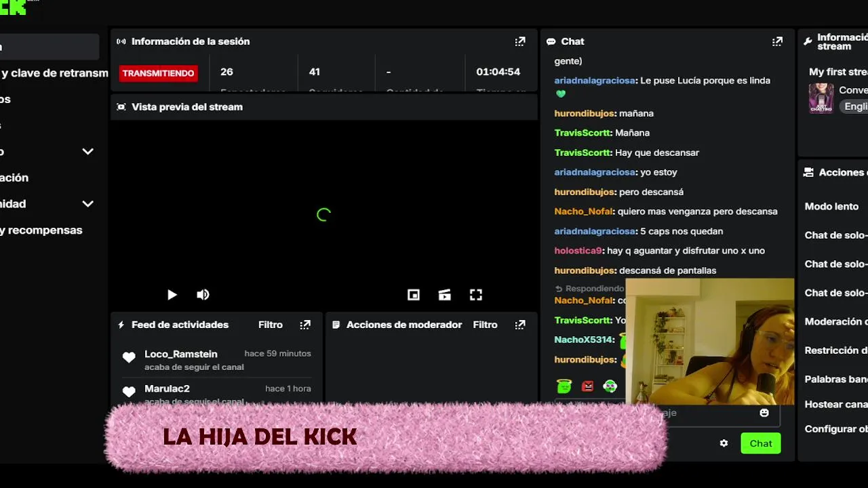This screenshot has width=868, height=488.
Task: Click the "5 caps nos quedan" message
Action: [x=682, y=231]
